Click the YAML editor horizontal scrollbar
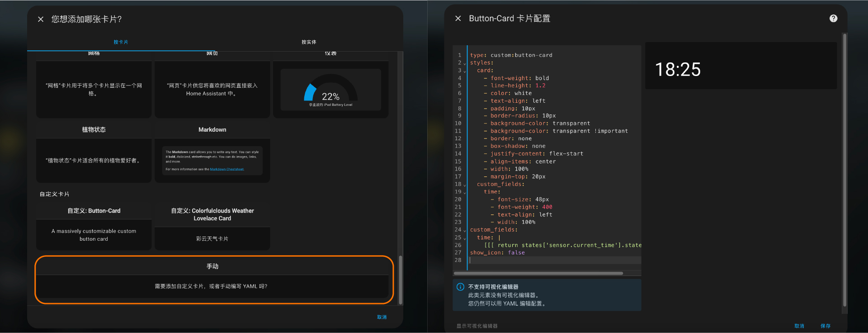Viewport: 868px width, 333px height. pyautogui.click(x=538, y=273)
